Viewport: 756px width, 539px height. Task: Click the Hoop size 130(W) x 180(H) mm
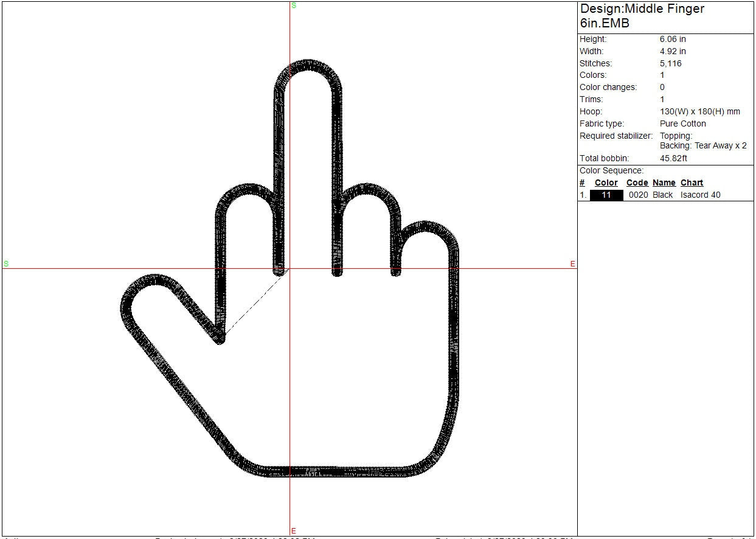[x=699, y=111]
